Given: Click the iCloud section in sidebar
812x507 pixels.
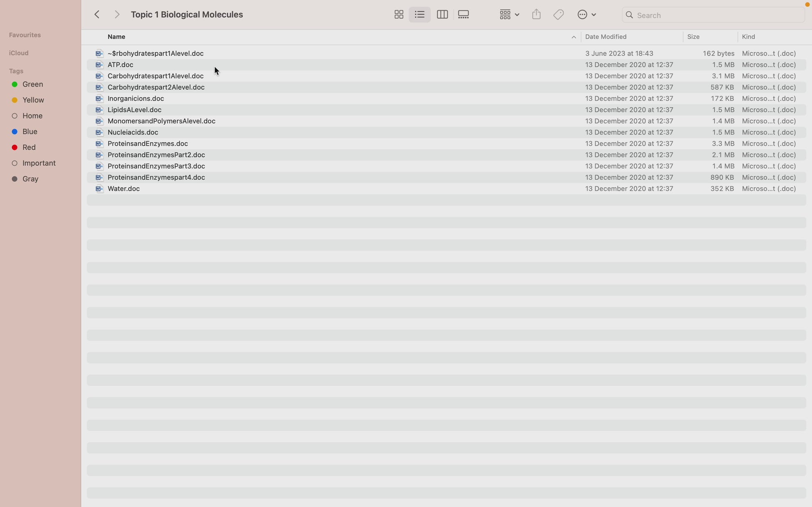Looking at the screenshot, I should click(x=18, y=53).
